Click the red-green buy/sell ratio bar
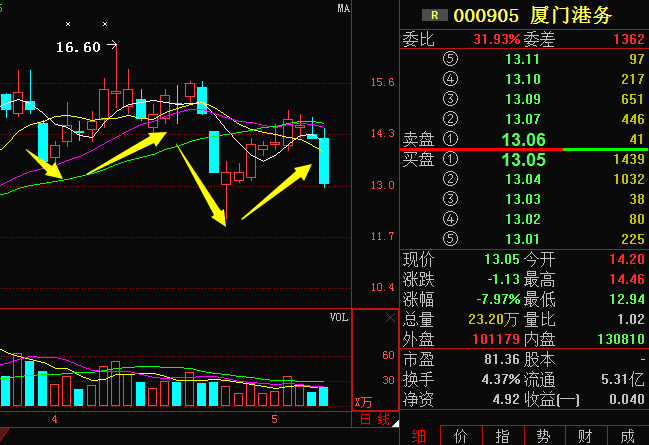649x445 pixels. (x=523, y=149)
